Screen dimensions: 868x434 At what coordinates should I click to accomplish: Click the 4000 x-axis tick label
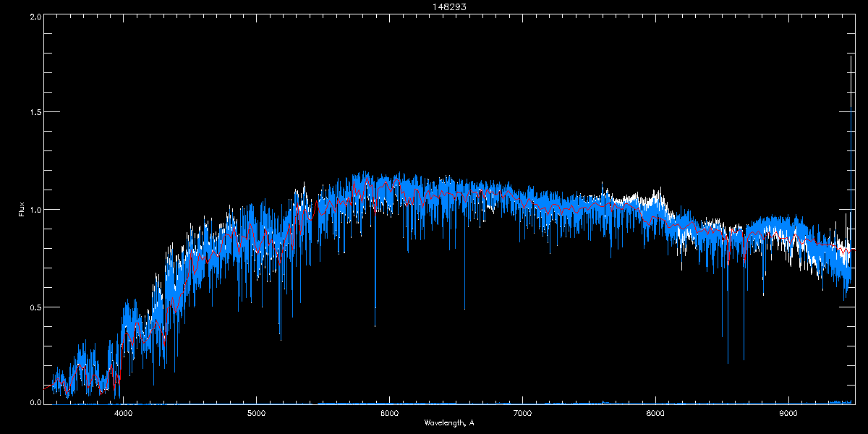pyautogui.click(x=124, y=414)
